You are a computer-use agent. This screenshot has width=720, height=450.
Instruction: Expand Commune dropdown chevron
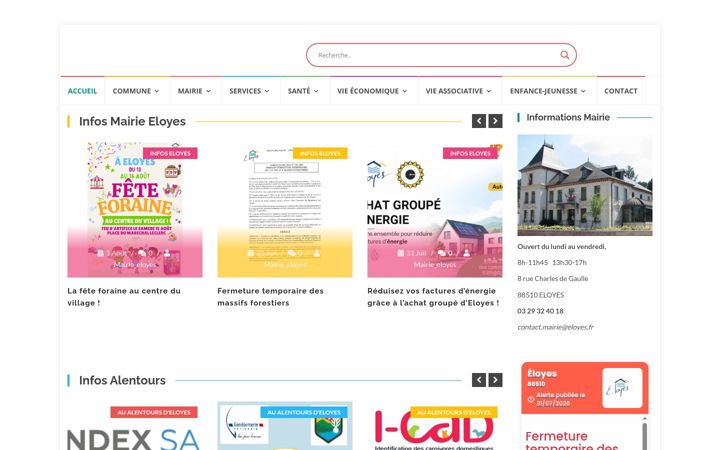(157, 91)
